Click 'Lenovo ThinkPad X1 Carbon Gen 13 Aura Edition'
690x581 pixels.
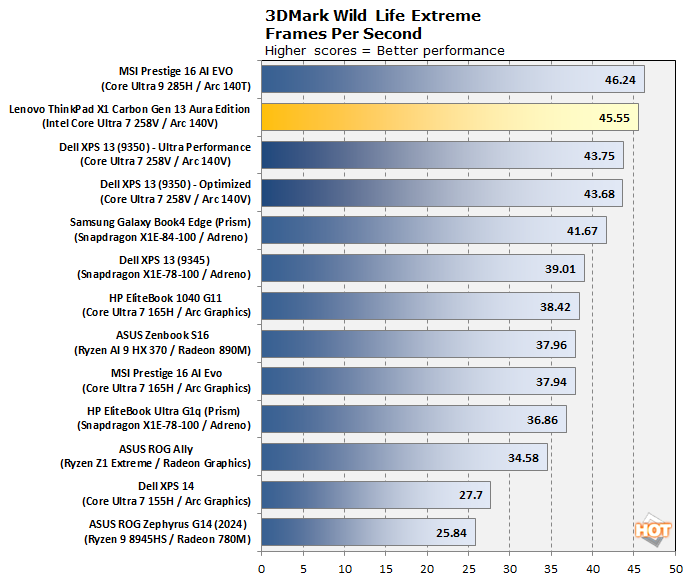pyautogui.click(x=129, y=109)
